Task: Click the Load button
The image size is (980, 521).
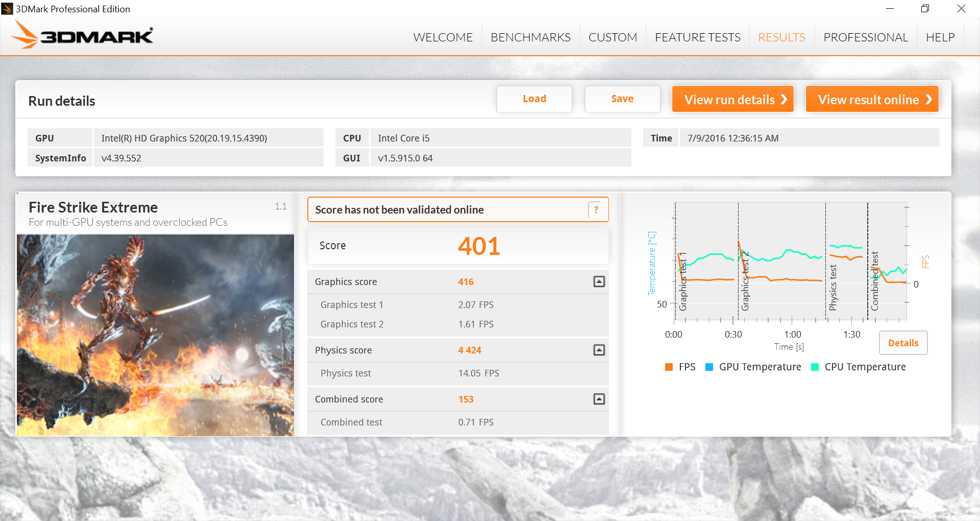Action: (x=534, y=99)
